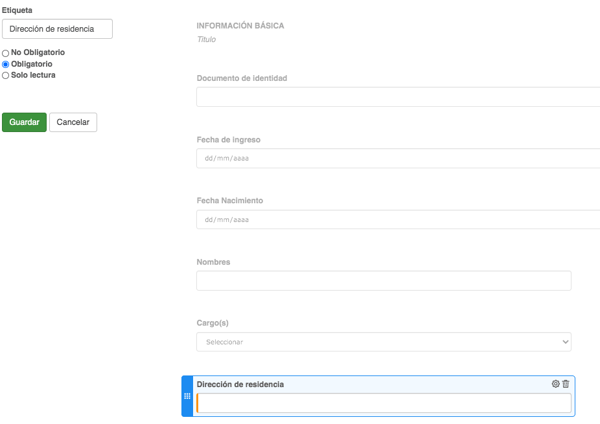Click the Cancelar button
This screenshot has width=600, height=424.
pos(73,122)
